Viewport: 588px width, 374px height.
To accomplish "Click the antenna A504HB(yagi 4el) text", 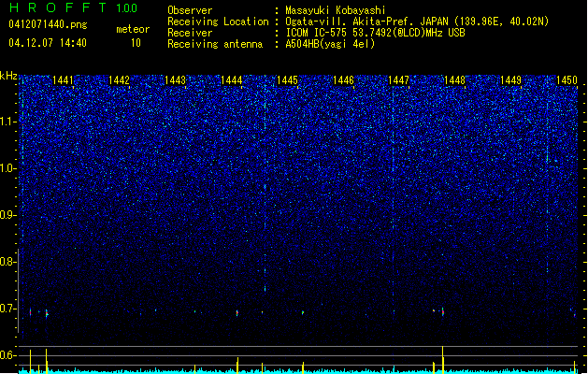I will (x=330, y=44).
